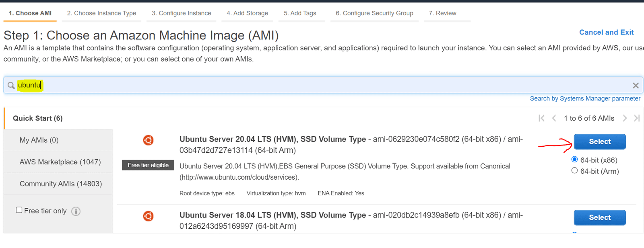Click the Ubuntu Server 20.04 LTS title
644x248 pixels.
click(x=273, y=139)
